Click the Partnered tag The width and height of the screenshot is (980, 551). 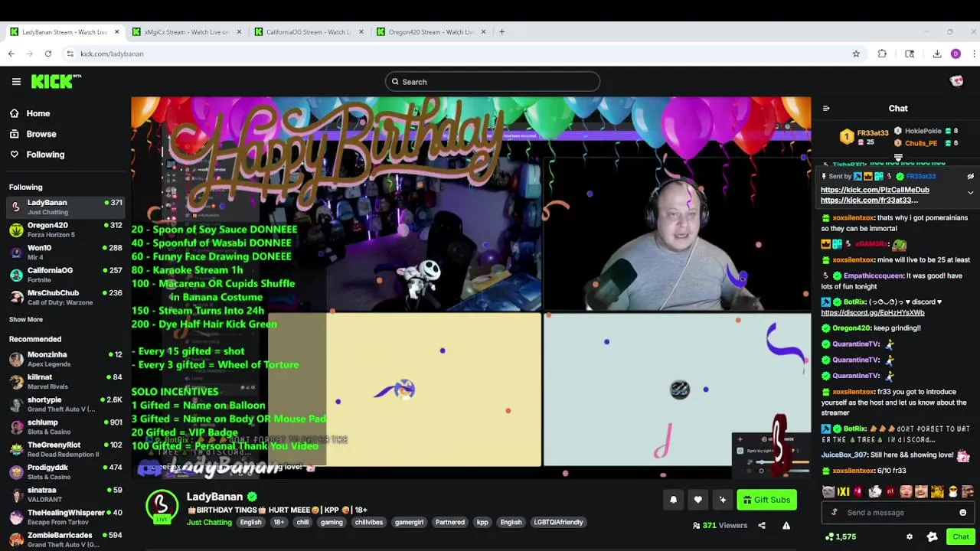click(450, 523)
